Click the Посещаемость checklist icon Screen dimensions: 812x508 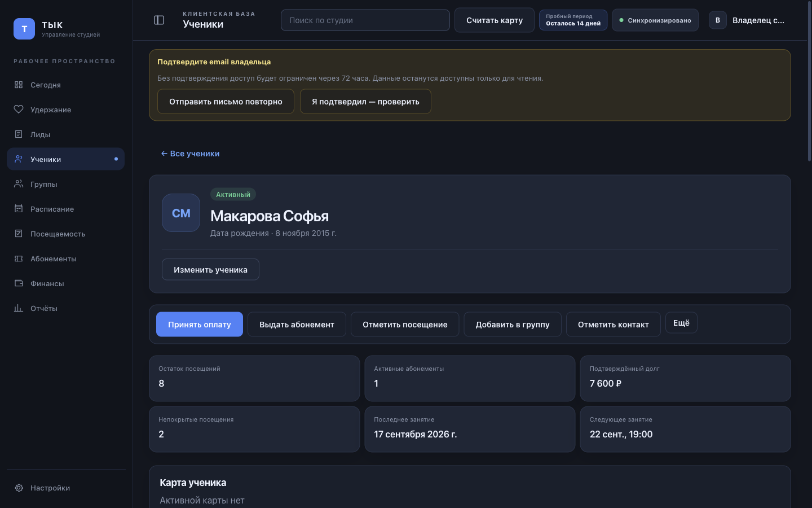[x=19, y=234]
